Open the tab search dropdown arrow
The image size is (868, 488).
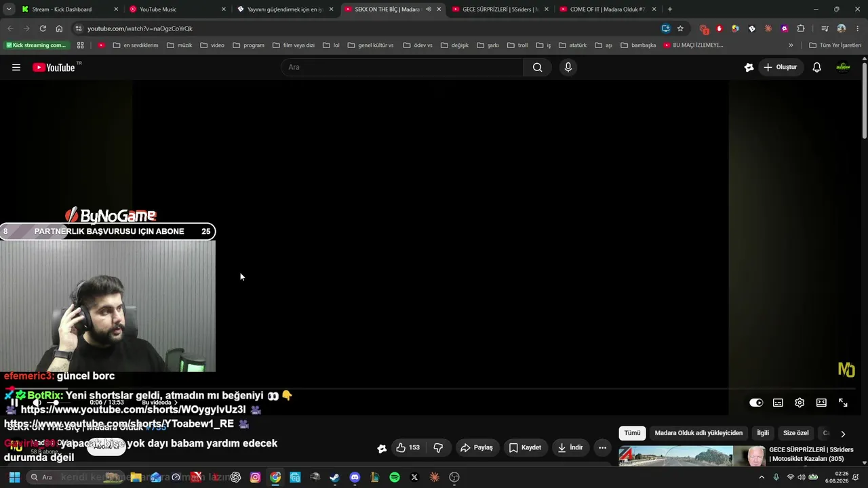[x=9, y=9]
